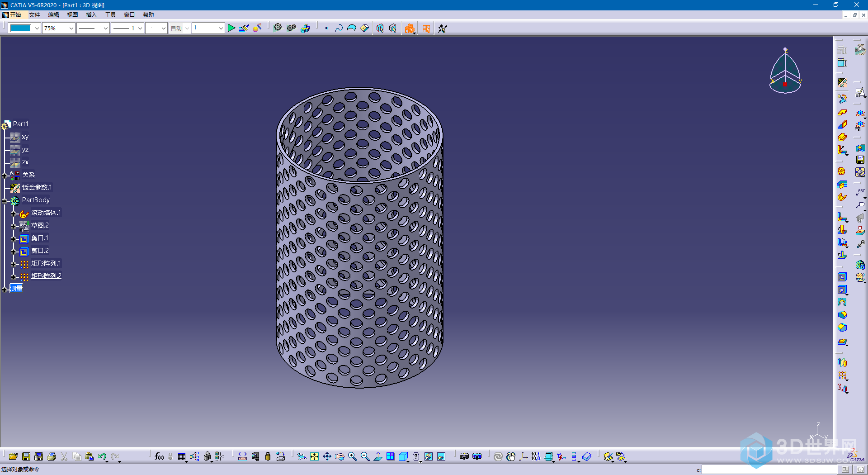
Task: Select the zx plane in tree
Action: [x=25, y=162]
